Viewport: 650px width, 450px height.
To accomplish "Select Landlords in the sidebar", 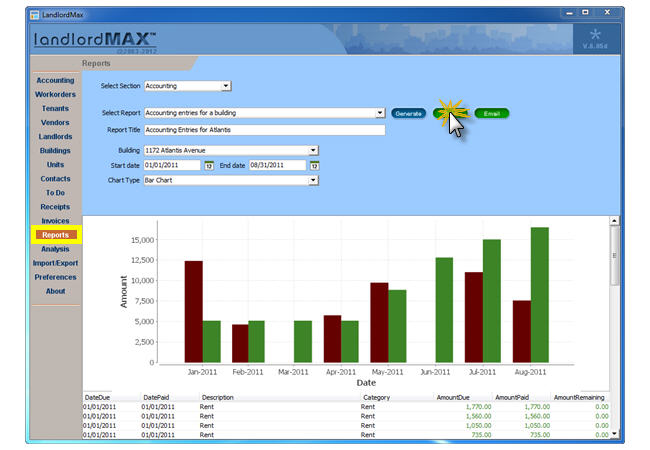I will [x=55, y=137].
